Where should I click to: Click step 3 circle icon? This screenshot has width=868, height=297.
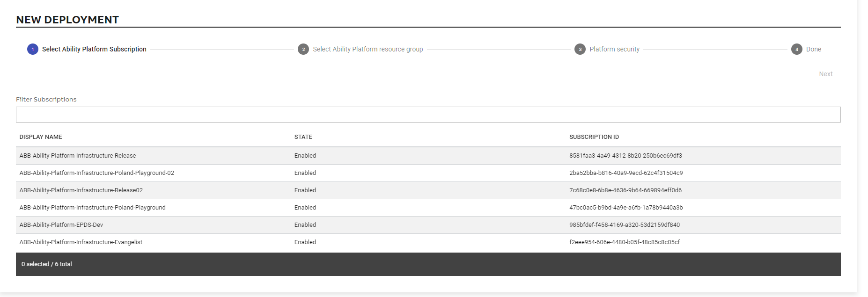click(x=580, y=49)
